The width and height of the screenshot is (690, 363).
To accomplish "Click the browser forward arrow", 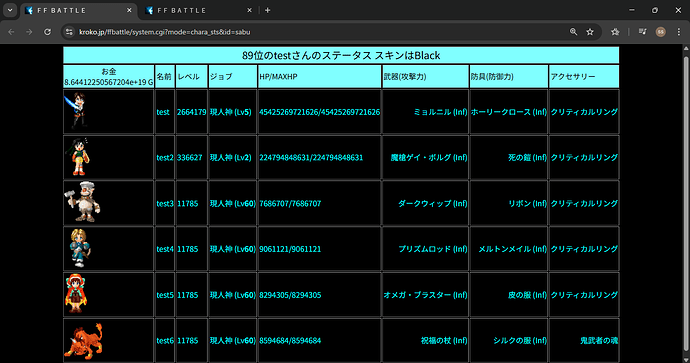I will pyautogui.click(x=29, y=32).
